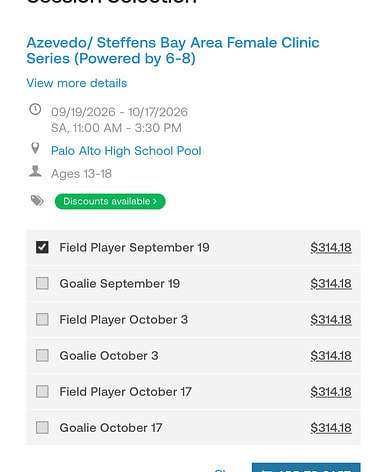Open the Azevedo/Steffens Clinic Series title link
The image size is (387, 472).
click(x=173, y=51)
